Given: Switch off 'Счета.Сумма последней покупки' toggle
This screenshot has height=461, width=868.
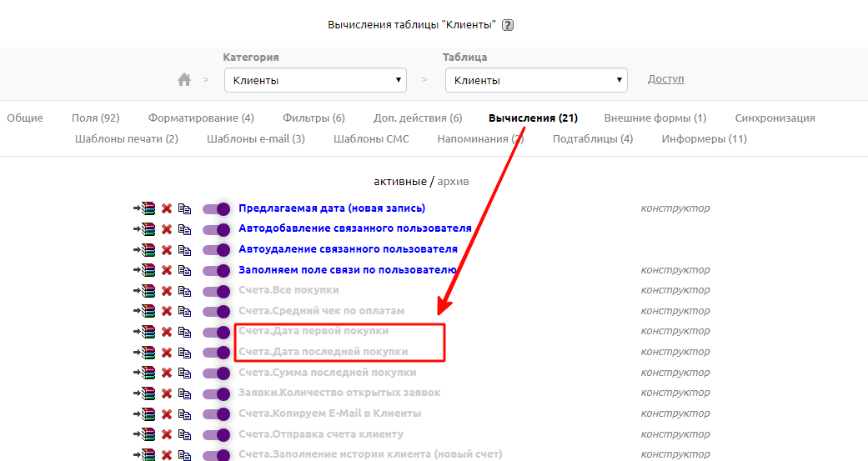Looking at the screenshot, I should point(217,373).
